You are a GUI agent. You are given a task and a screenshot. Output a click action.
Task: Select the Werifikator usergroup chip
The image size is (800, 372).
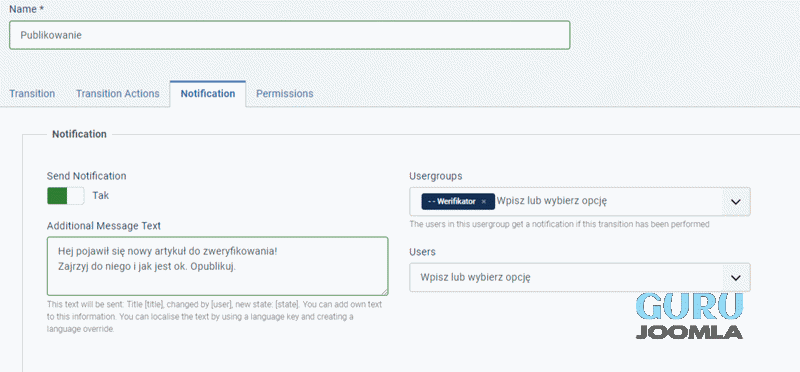click(458, 202)
